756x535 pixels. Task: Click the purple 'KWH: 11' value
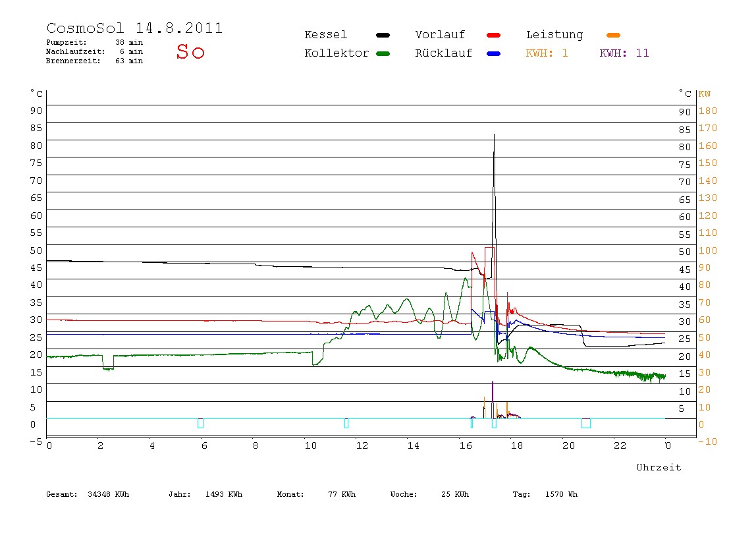[x=624, y=53]
